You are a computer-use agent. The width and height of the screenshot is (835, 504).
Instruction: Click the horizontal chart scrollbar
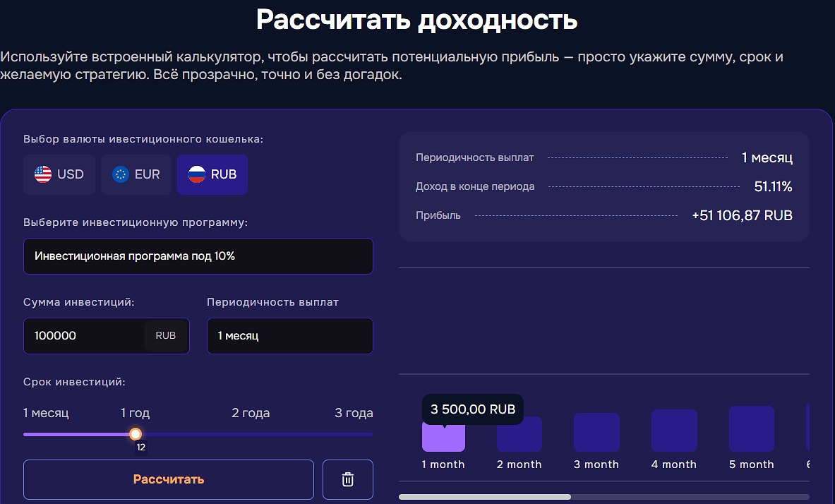485,496
